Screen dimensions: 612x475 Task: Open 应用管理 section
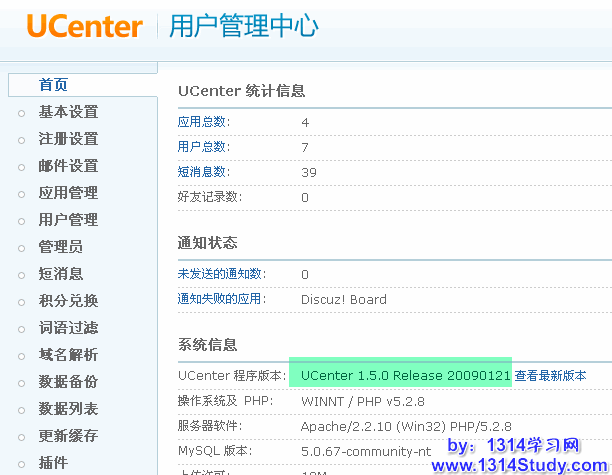click(68, 193)
